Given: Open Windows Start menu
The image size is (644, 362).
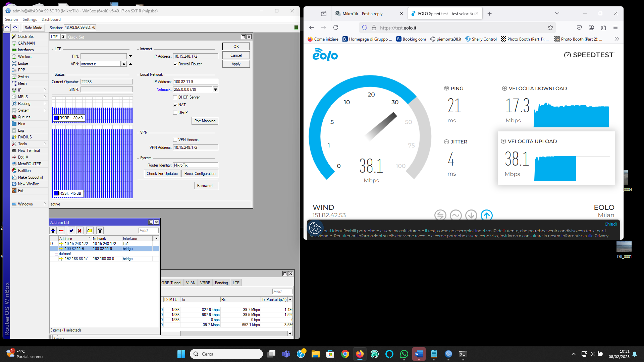Looking at the screenshot, I should (x=181, y=354).
